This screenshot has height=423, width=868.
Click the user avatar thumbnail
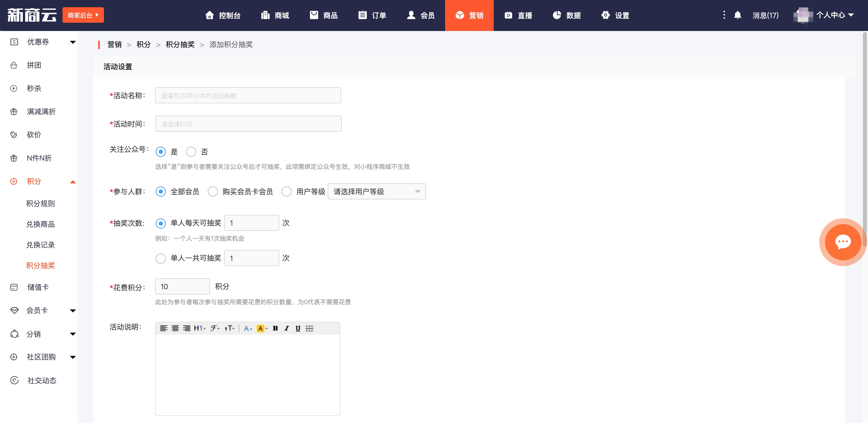pyautogui.click(x=803, y=15)
